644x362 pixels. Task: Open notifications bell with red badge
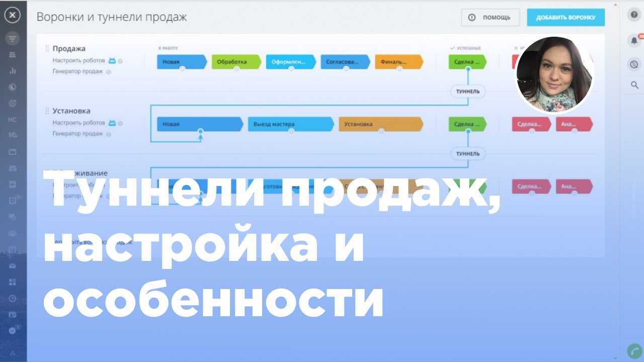click(634, 40)
